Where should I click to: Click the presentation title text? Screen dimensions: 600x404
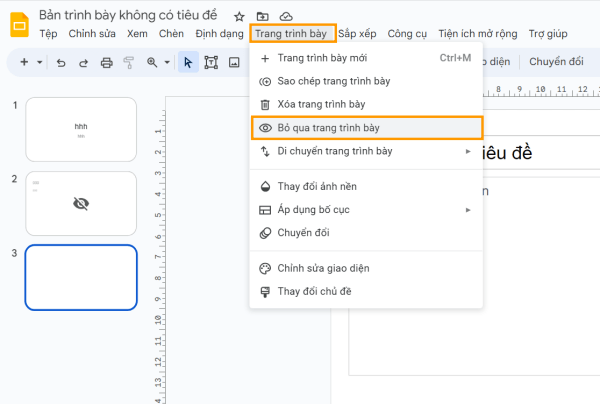click(x=128, y=15)
